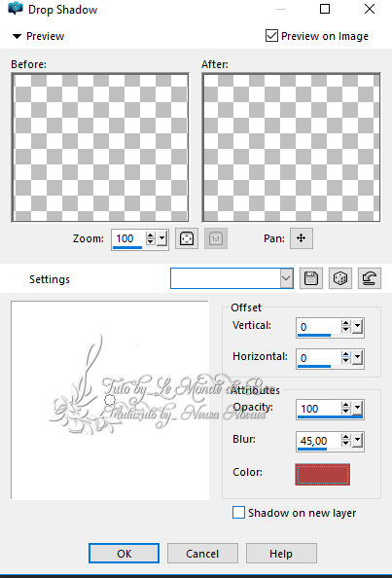The image size is (392, 578).
Task: Click Vertical offset slider dropdown arrow
Action: (357, 327)
